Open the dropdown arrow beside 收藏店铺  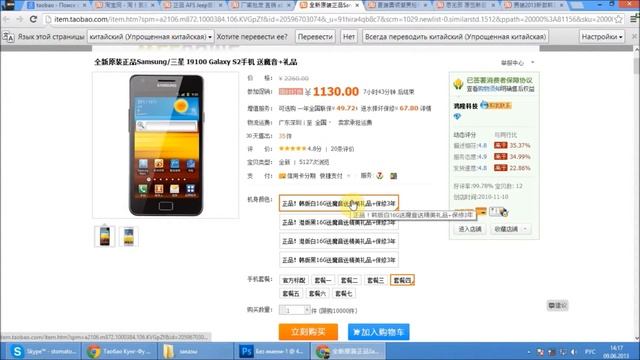click(525, 229)
